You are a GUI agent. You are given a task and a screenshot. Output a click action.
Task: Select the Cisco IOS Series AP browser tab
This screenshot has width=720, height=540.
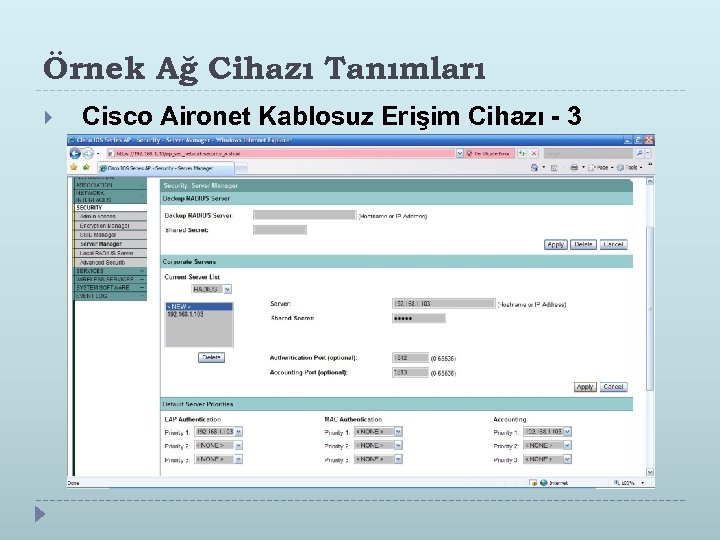pyautogui.click(x=166, y=169)
